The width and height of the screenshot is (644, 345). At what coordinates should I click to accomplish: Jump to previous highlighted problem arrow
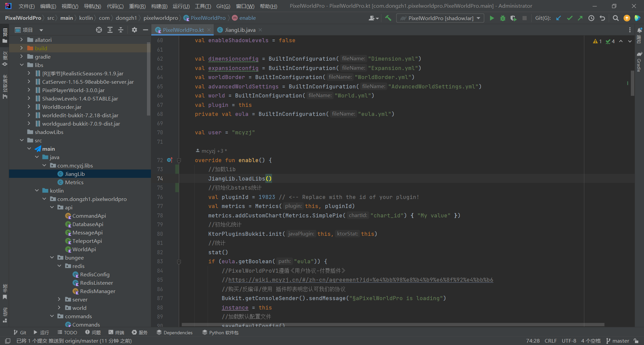pyautogui.click(x=621, y=41)
